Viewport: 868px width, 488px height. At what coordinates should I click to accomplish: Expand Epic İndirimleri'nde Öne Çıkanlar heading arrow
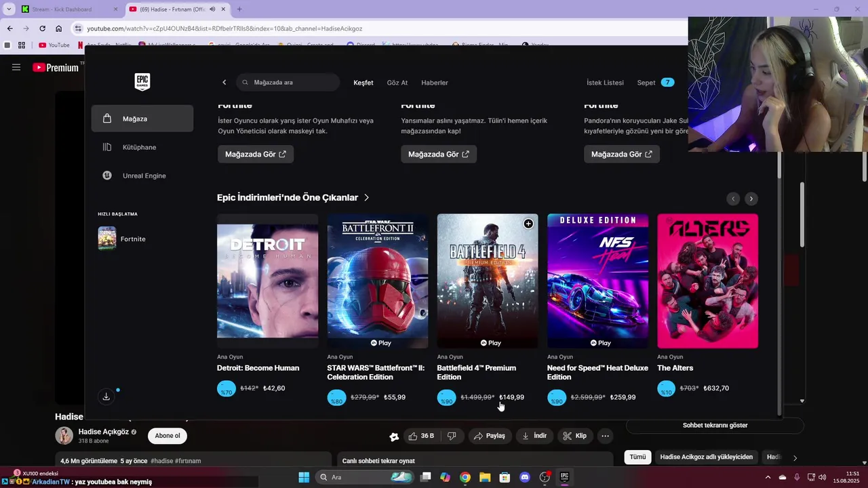pyautogui.click(x=367, y=198)
